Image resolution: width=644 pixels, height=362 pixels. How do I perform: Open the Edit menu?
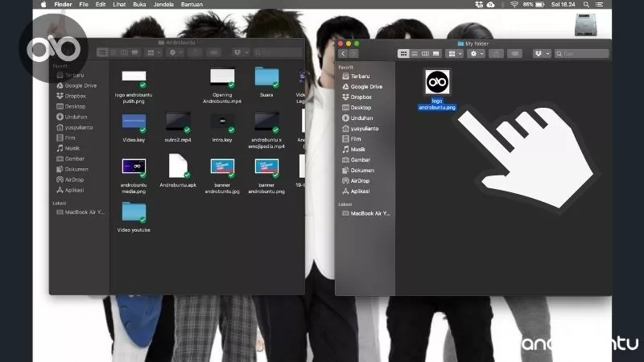click(101, 5)
